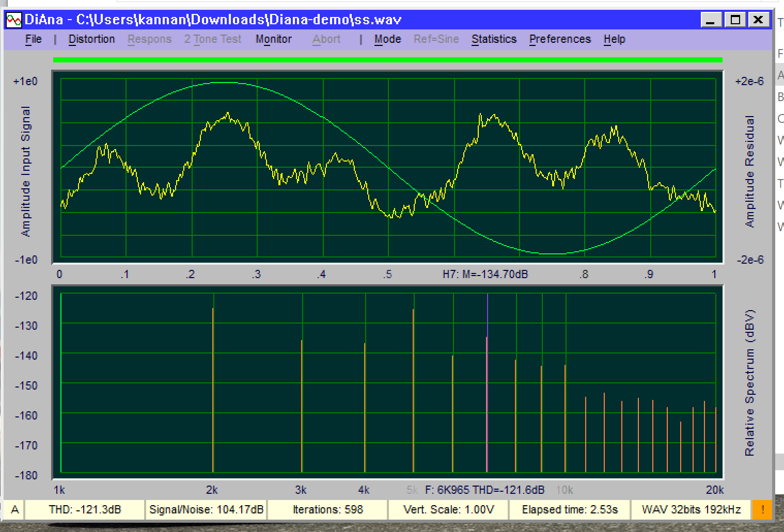Image resolution: width=784 pixels, height=532 pixels.
Task: Click the Ref=Sine menu item
Action: pyautogui.click(x=436, y=39)
